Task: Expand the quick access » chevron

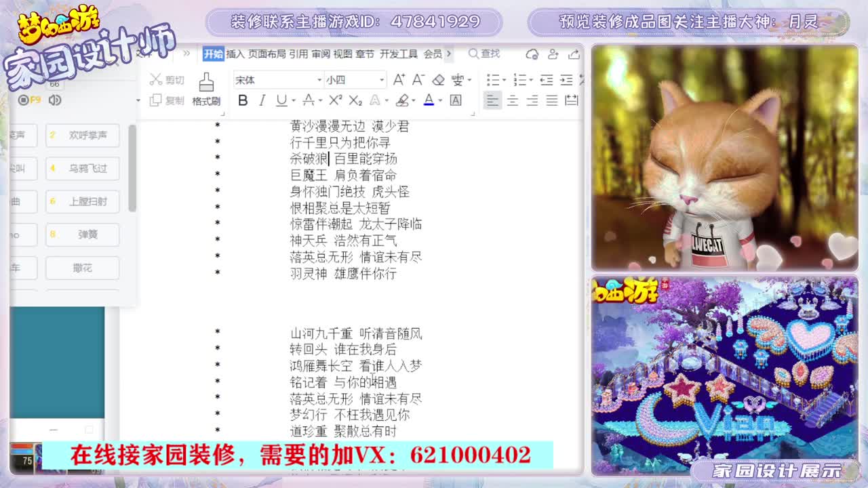Action: 186,54
